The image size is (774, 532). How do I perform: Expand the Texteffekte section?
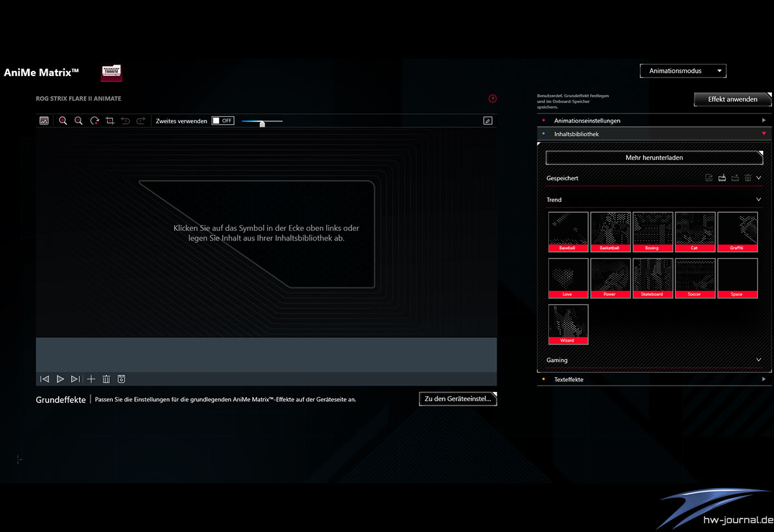(x=654, y=379)
